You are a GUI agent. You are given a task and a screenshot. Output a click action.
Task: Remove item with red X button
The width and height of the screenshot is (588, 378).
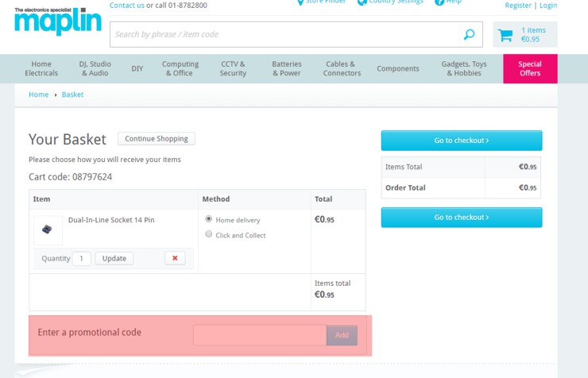point(175,258)
